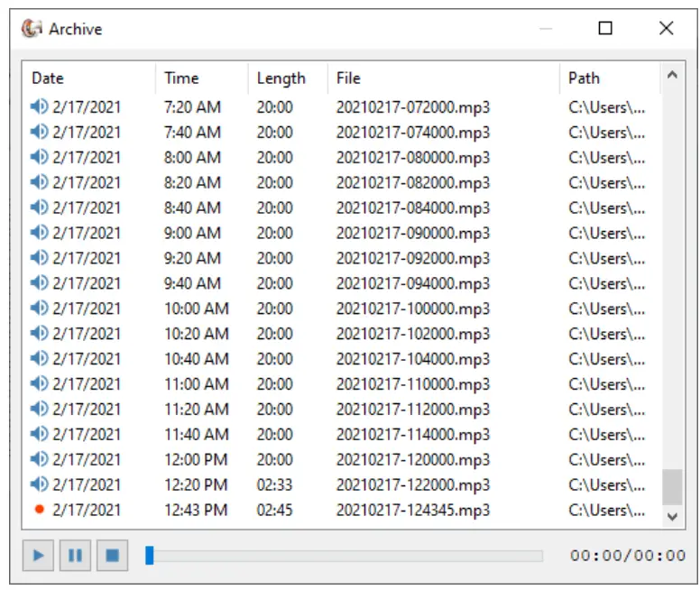
Task: Click path cell of the 7:20 AM row
Action: click(607, 107)
